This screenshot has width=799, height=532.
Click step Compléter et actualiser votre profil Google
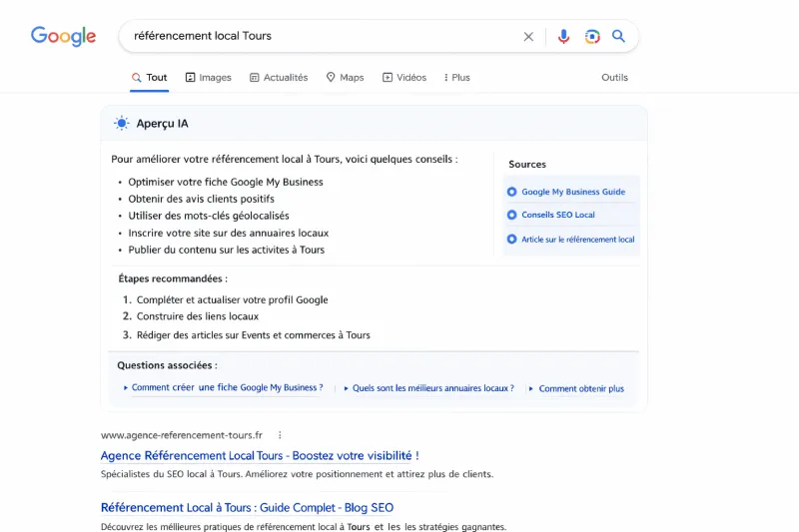(x=232, y=299)
